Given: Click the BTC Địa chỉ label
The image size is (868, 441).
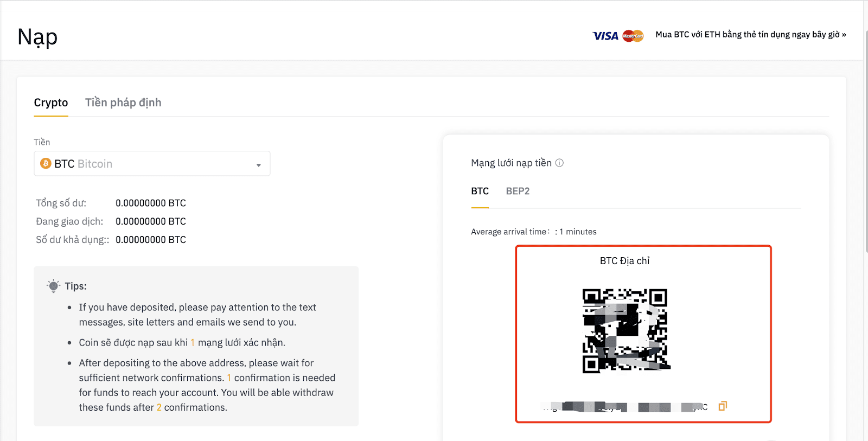Looking at the screenshot, I should [625, 261].
